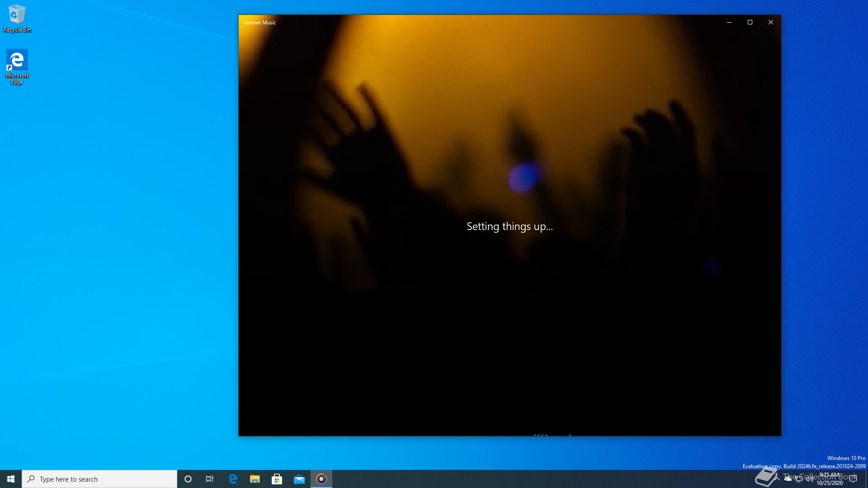
Task: Open the Windows Start menu
Action: [x=11, y=479]
